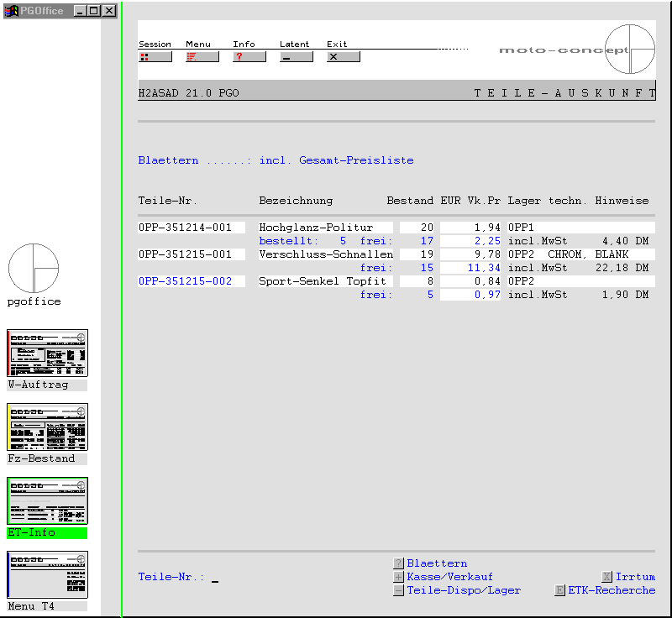The height and width of the screenshot is (618, 672).
Task: Click the moto-concept logo at top right
Action: tap(629, 50)
